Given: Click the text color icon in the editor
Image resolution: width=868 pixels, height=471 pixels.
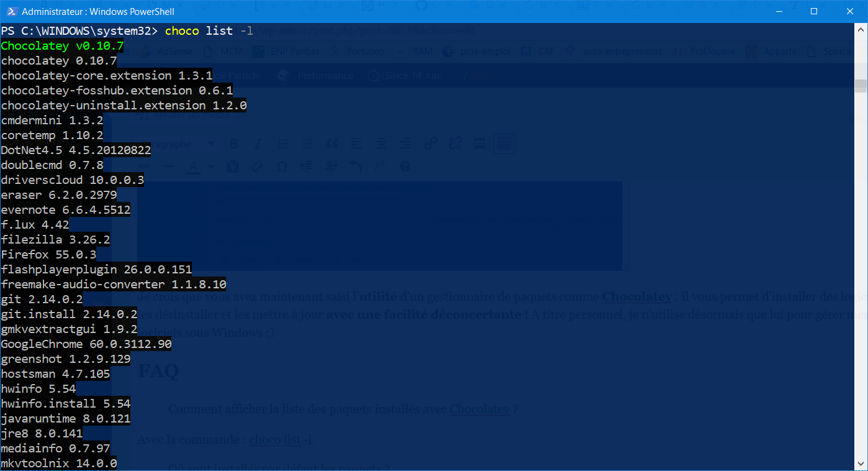Looking at the screenshot, I should (x=193, y=167).
